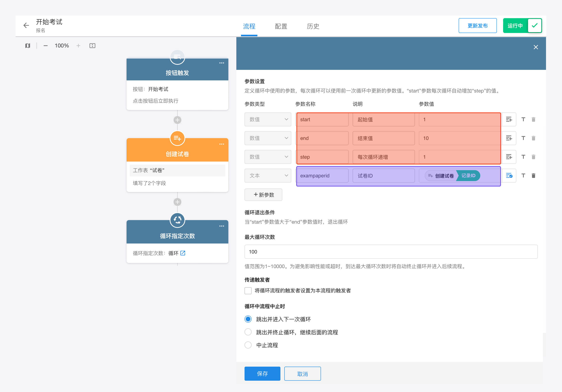The width and height of the screenshot is (562, 392).
Task: Open external link icon next to 循环
Action: [x=183, y=253]
